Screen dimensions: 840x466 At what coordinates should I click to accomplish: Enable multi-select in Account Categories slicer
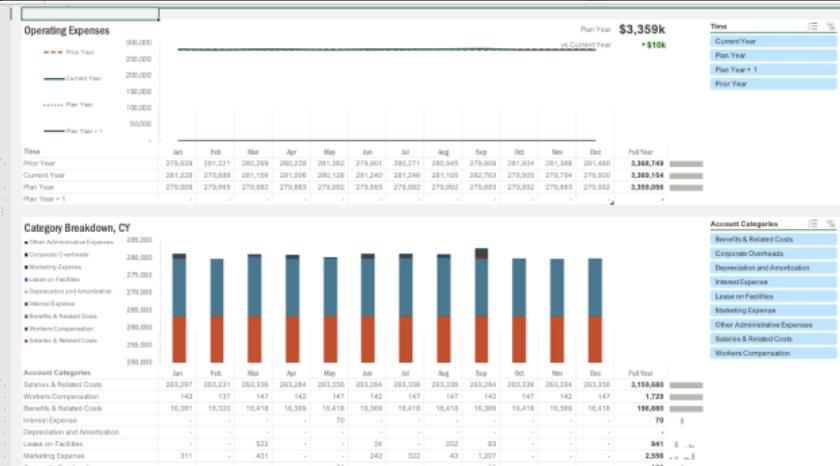coord(813,223)
